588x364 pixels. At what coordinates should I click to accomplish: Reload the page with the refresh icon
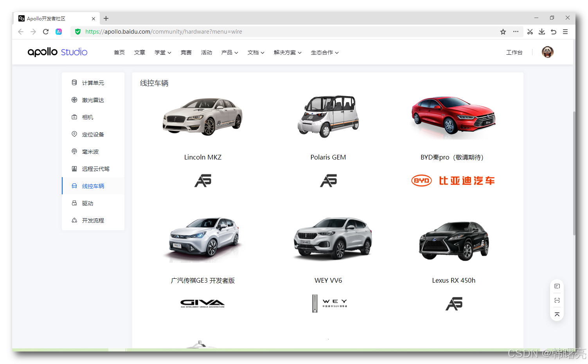(46, 32)
